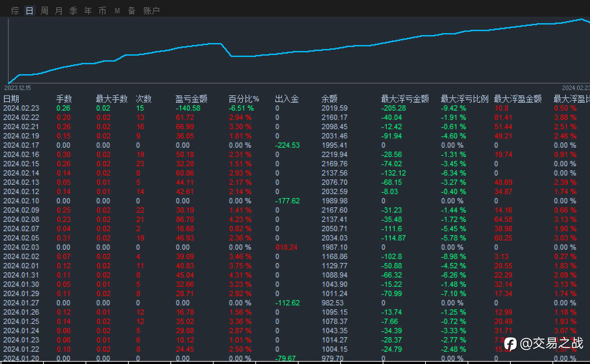
Task: Click balance value 1129.77
Action: coord(334,266)
